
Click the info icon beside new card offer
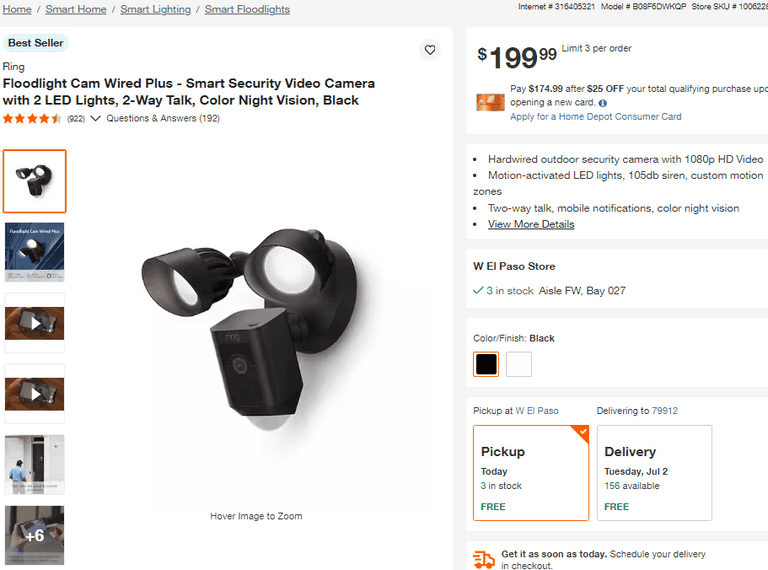tap(603, 103)
